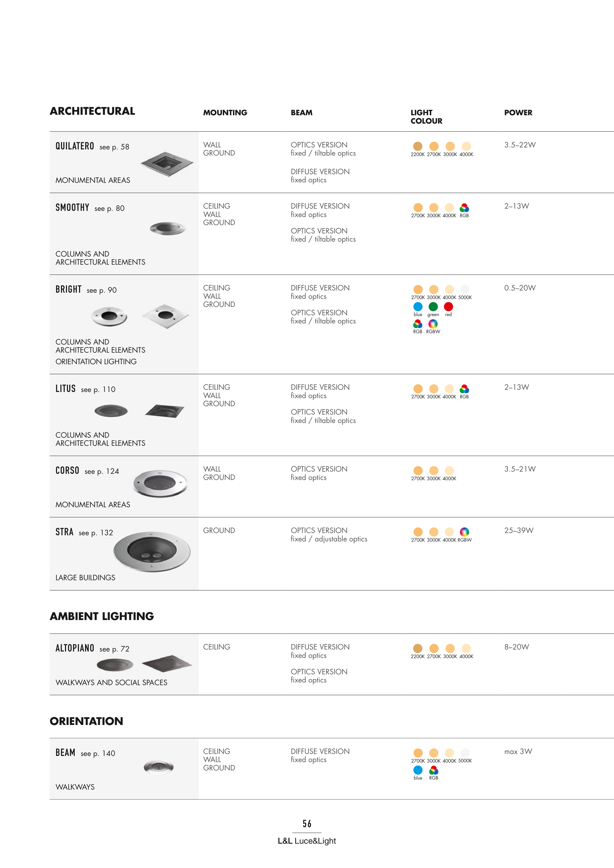Click the Smoothy round fixture image

point(168,228)
